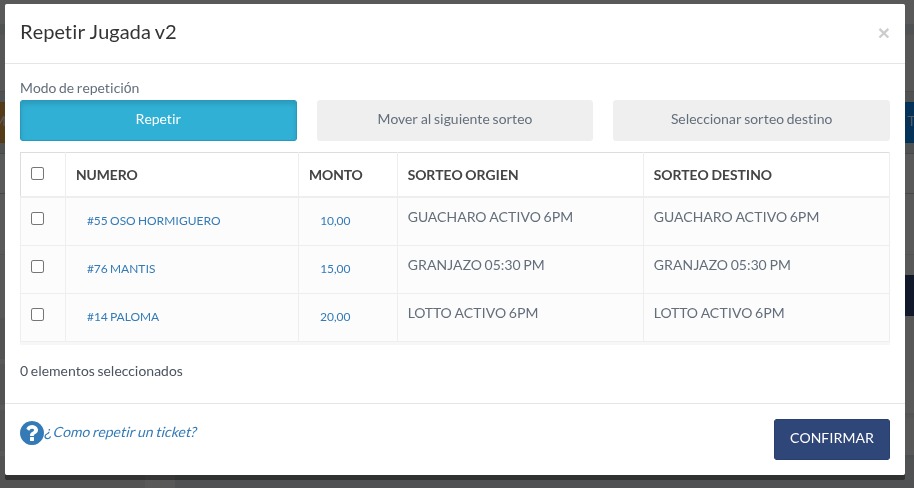Screen dimensions: 914x488
Task: Enable the checkbox next to #14 PALOMA
Action: pos(37,315)
